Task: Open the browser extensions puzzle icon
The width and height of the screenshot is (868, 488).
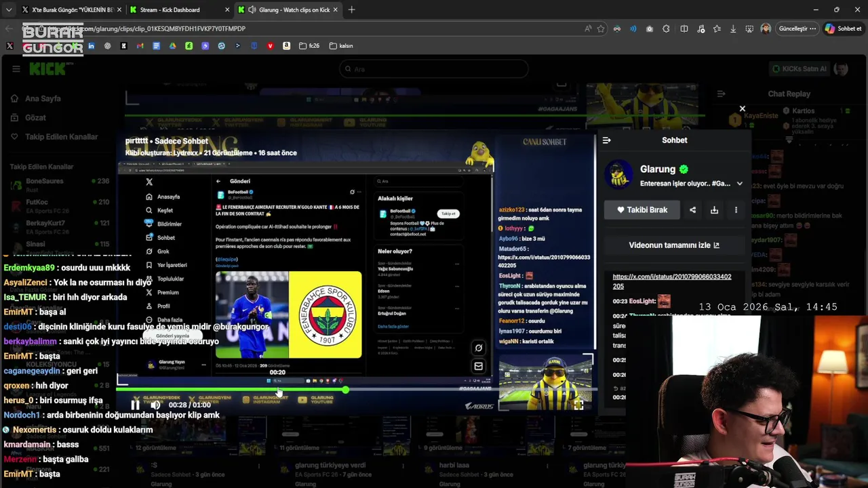Action: pos(667,28)
